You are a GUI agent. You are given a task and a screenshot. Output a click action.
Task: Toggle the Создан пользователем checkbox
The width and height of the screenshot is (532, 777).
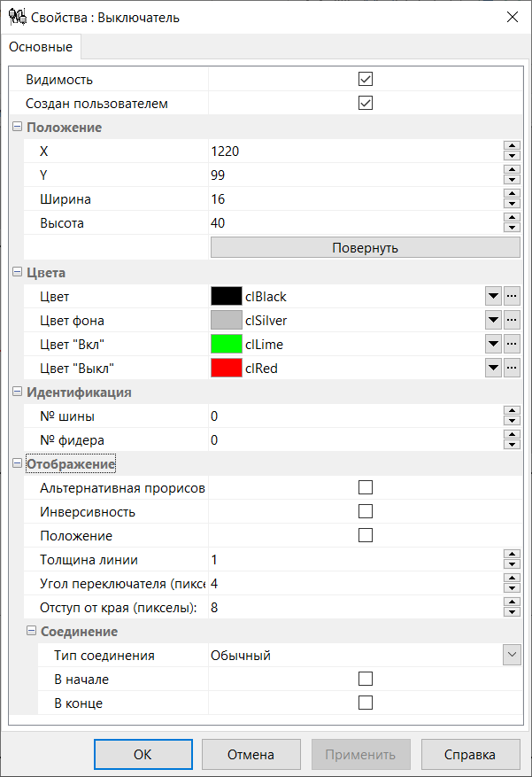coord(366,103)
